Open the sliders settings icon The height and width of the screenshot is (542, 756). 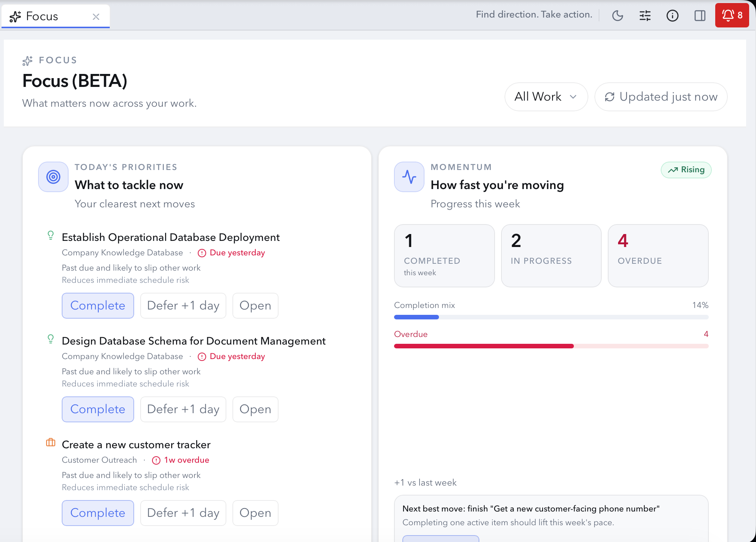645,16
